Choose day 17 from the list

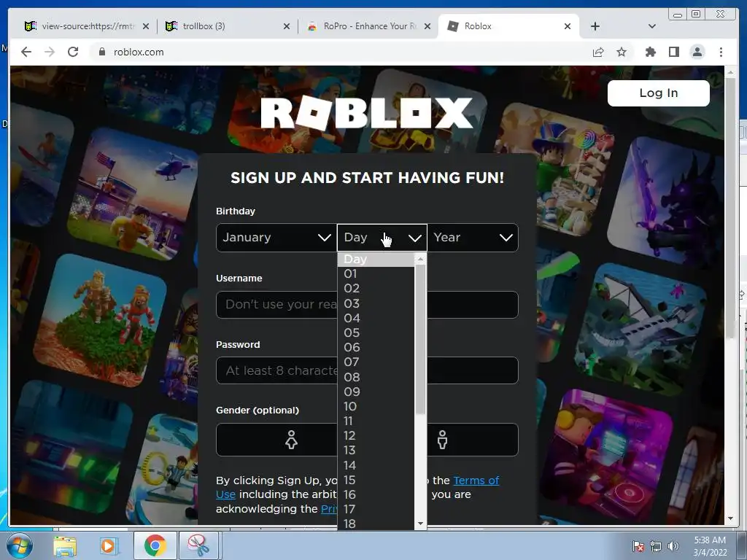point(376,510)
